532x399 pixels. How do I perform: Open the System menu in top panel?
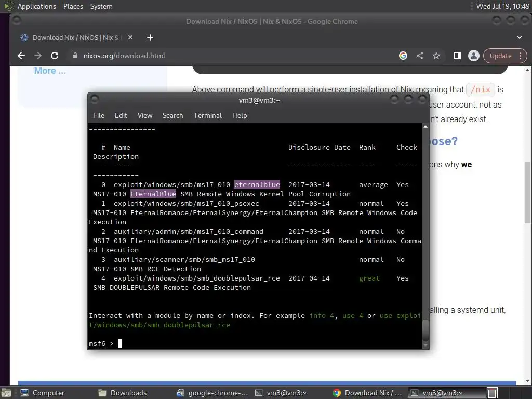pyautogui.click(x=101, y=6)
